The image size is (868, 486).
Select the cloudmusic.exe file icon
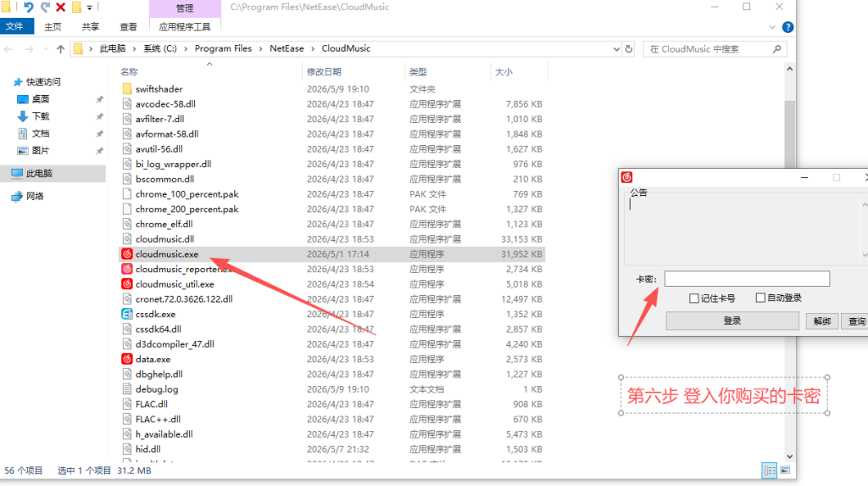[x=127, y=254]
